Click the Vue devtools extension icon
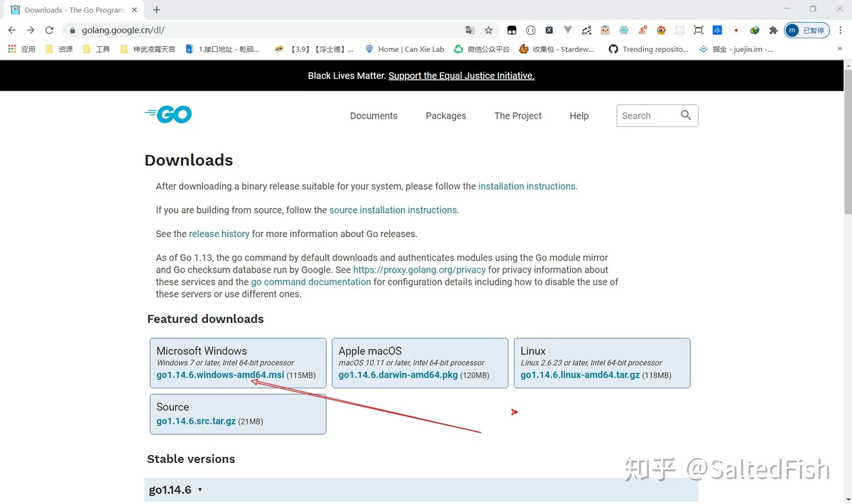The image size is (852, 504). [568, 31]
